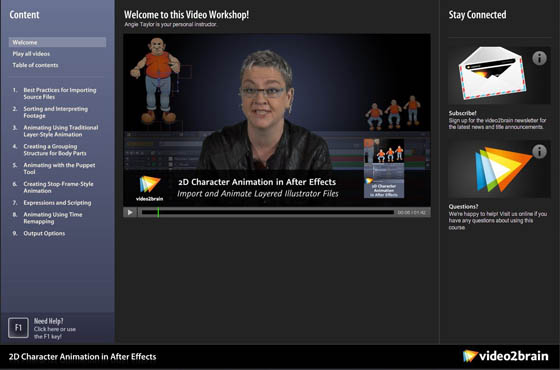Open the Table of contents
This screenshot has height=370, width=560.
coord(35,65)
